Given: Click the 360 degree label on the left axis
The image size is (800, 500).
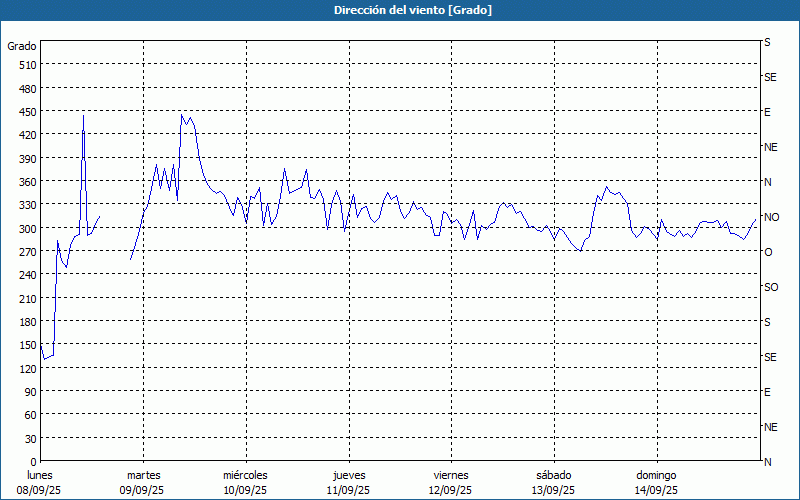Looking at the screenshot, I should (x=26, y=182).
